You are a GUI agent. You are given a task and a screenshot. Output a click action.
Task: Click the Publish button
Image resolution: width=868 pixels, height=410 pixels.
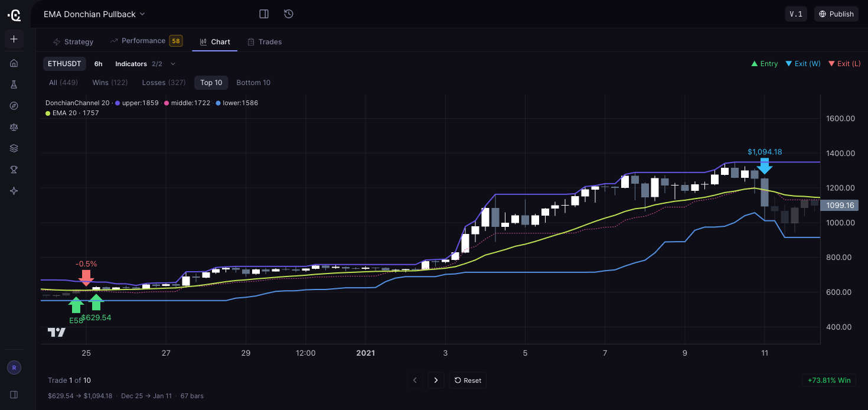837,14
